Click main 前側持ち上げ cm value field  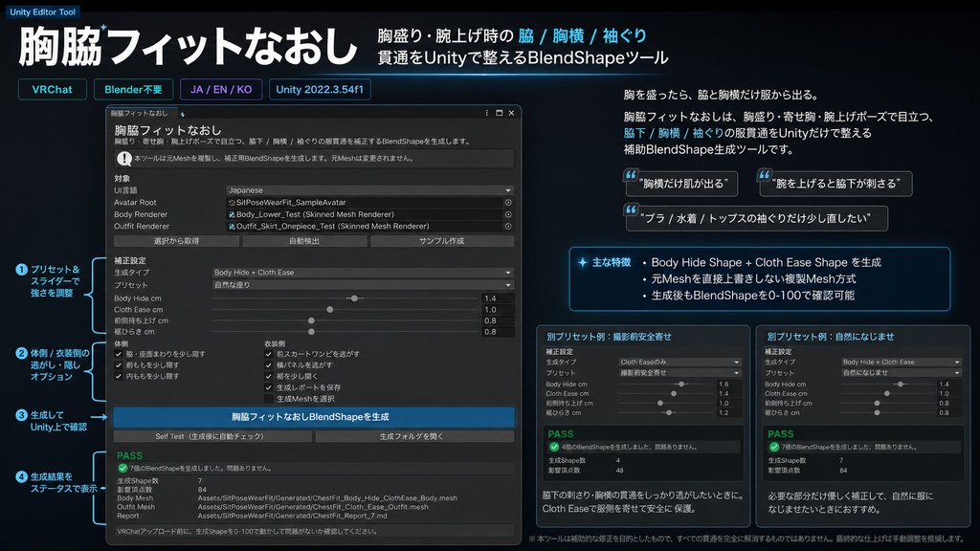(x=498, y=320)
